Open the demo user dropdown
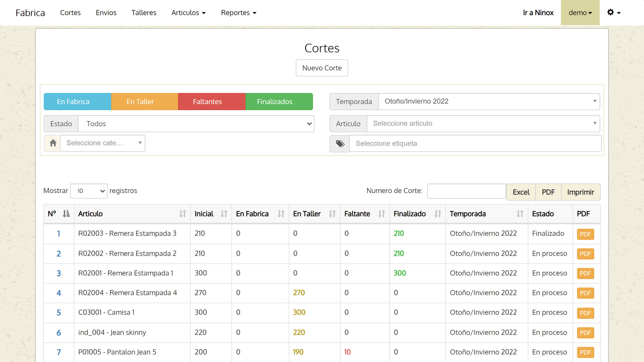The image size is (644, 362). [580, 13]
